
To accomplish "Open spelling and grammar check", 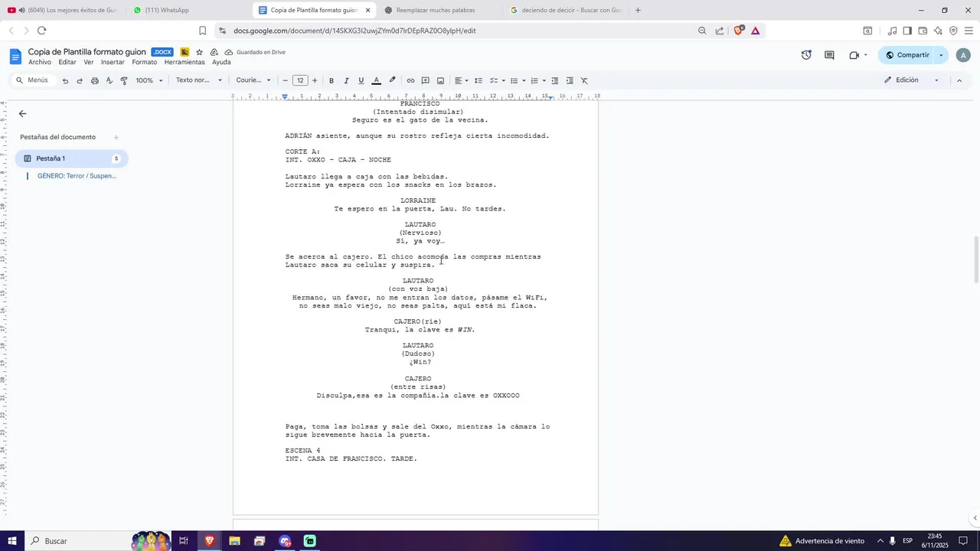I will point(109,80).
